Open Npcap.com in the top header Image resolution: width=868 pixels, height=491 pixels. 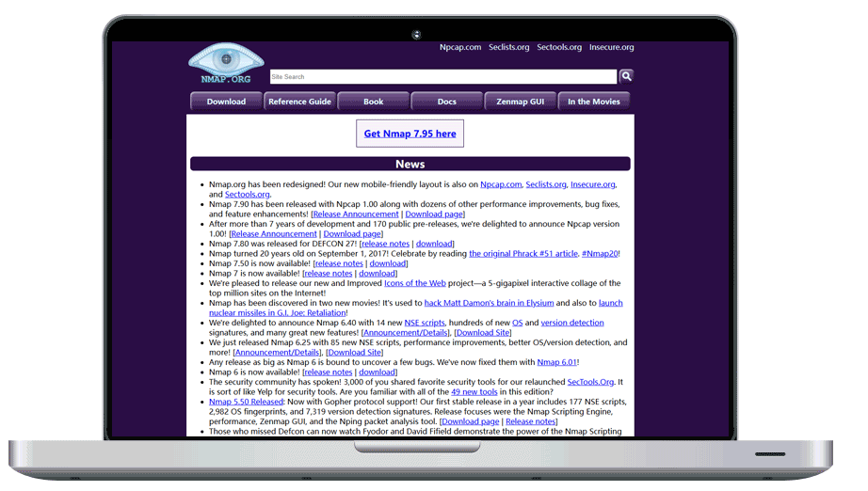[x=460, y=47]
